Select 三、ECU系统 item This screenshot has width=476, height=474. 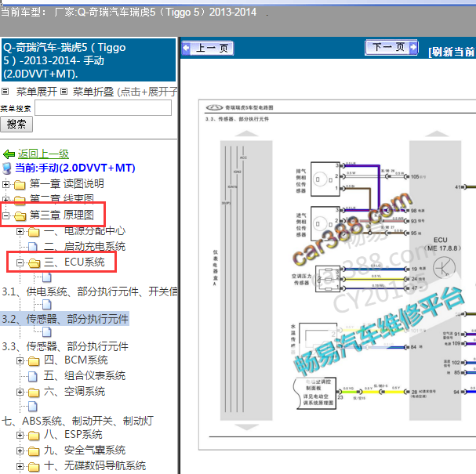point(74,262)
